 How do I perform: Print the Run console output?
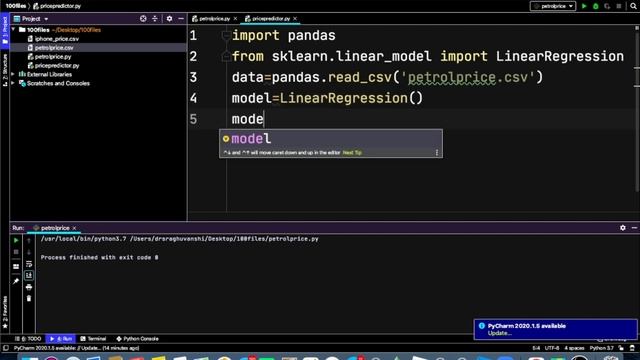(x=29, y=287)
